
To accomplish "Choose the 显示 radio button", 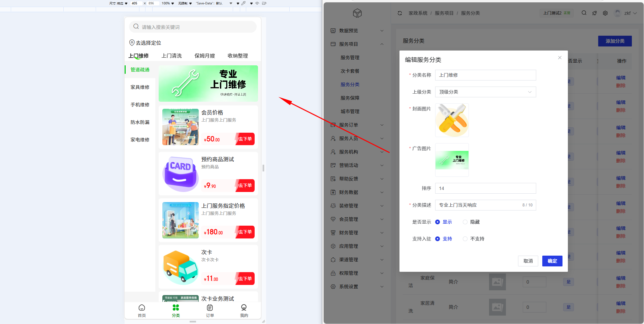I will click(438, 222).
